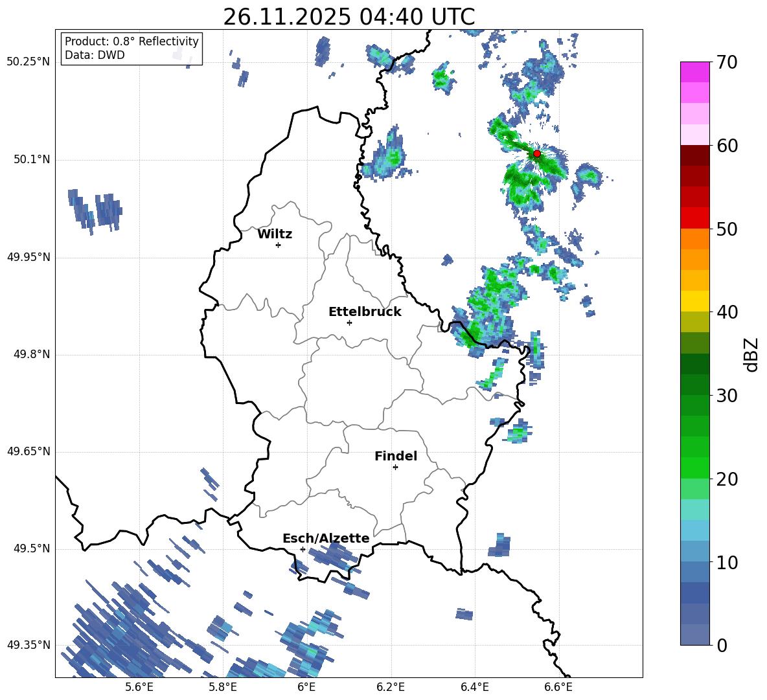Pick the bright red swatch above 50 dBZ
767x700 pixels.
(x=694, y=218)
